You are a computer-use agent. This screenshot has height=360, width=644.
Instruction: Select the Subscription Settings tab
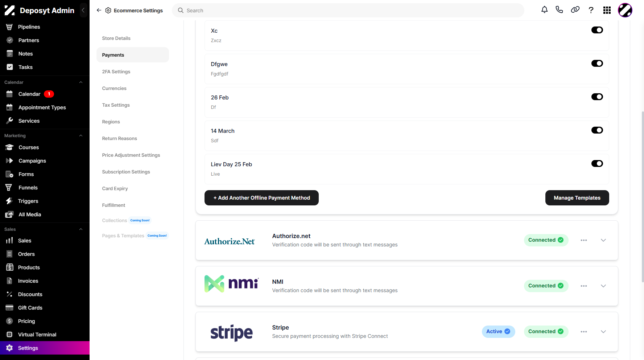133,172
